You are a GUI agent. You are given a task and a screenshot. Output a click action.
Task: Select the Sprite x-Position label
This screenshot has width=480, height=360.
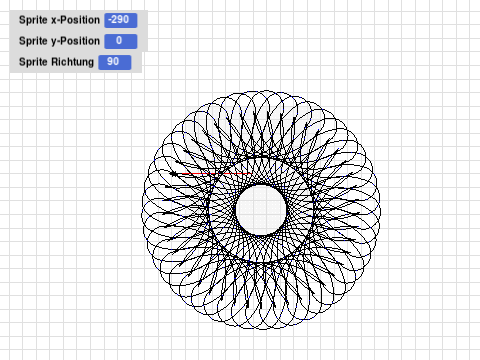tap(59, 20)
